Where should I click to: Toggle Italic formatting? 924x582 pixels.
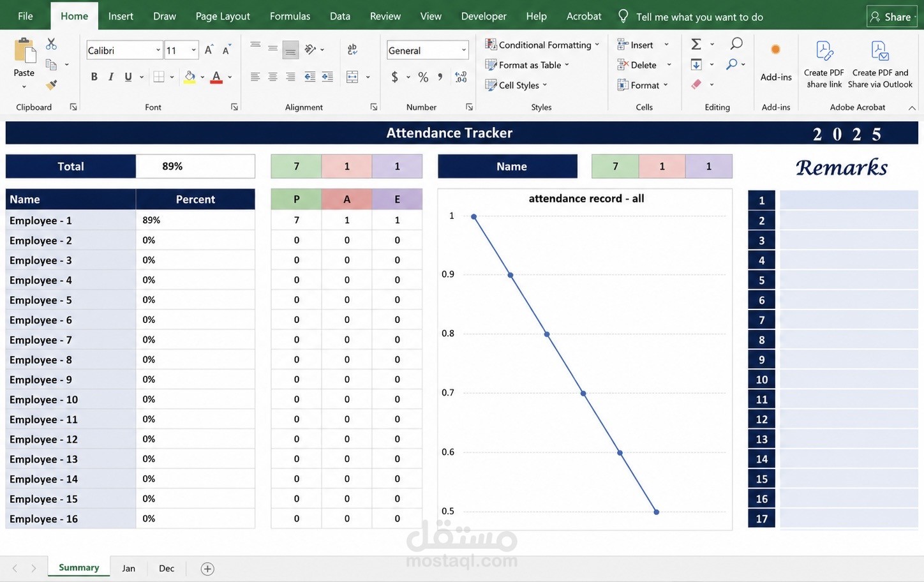point(111,77)
